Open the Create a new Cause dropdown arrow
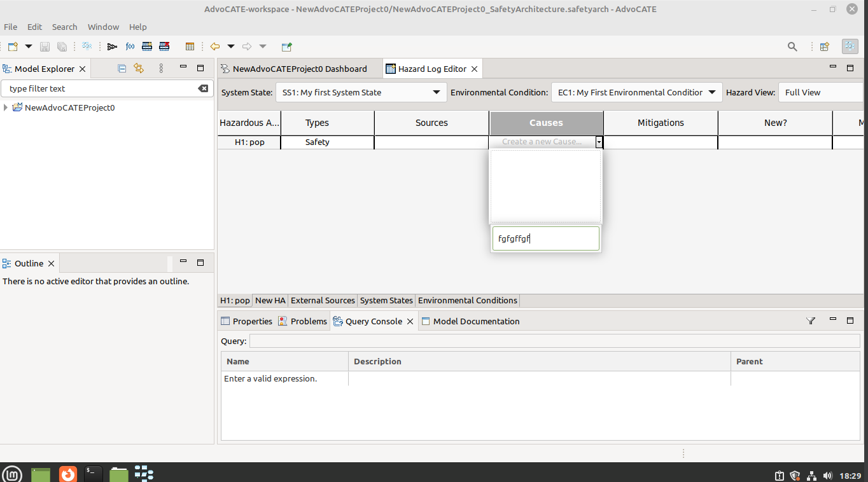Image resolution: width=868 pixels, height=482 pixels. click(x=599, y=142)
